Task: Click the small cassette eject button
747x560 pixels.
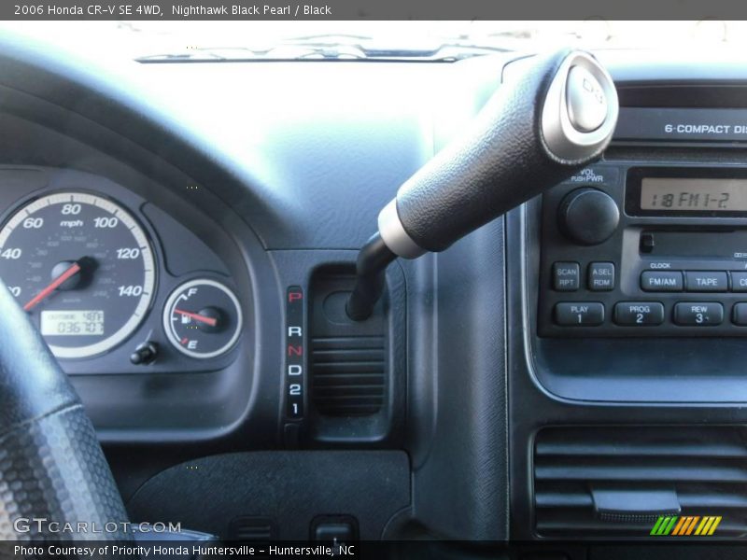Action: pos(646,243)
